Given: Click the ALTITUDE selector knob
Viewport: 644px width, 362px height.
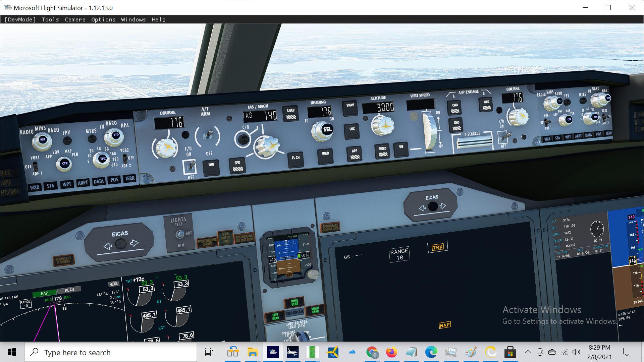Looking at the screenshot, I should tap(382, 125).
